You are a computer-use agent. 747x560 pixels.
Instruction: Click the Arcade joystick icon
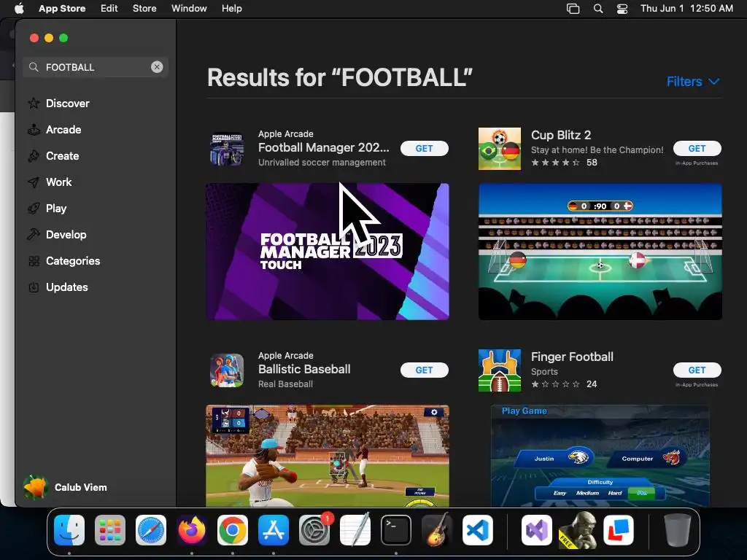tap(34, 130)
